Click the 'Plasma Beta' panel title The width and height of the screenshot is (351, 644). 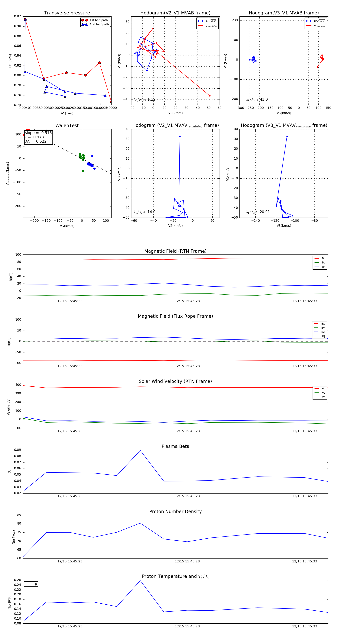pos(175,447)
